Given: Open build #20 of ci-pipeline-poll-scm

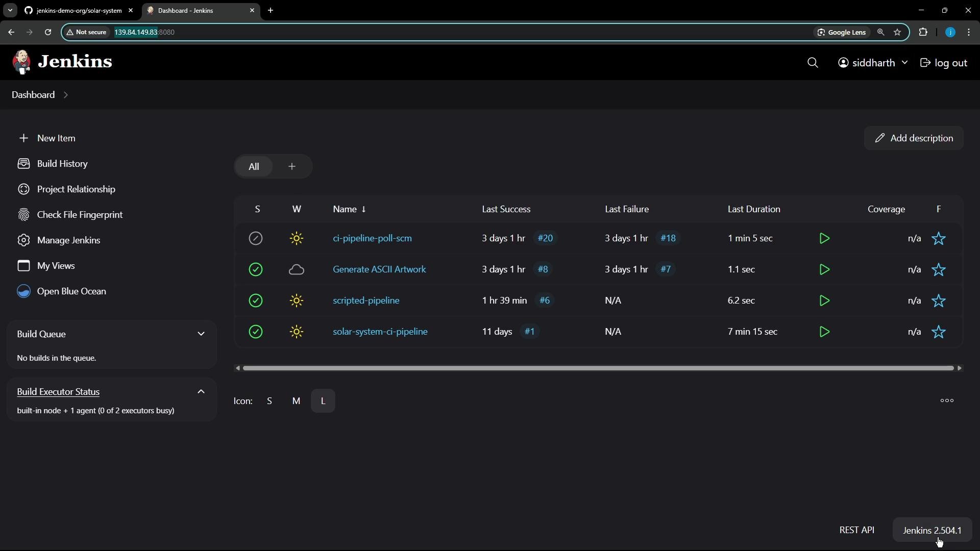Looking at the screenshot, I should coord(545,238).
